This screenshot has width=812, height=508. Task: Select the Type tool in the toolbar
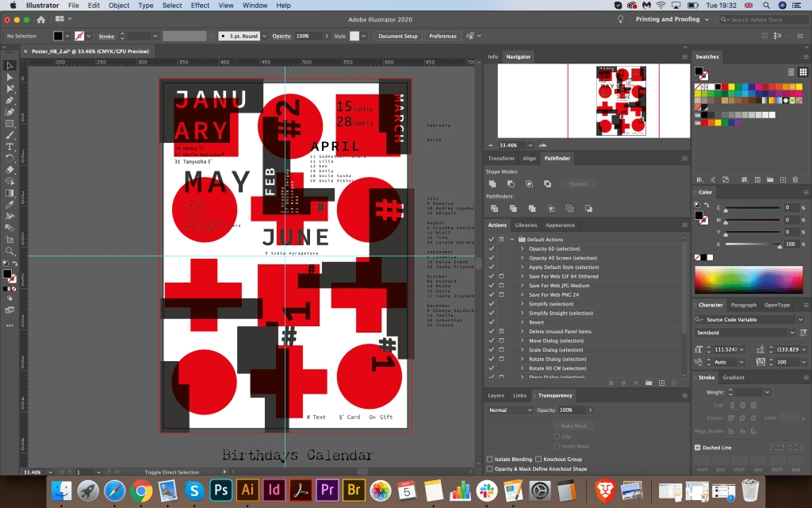(10, 147)
